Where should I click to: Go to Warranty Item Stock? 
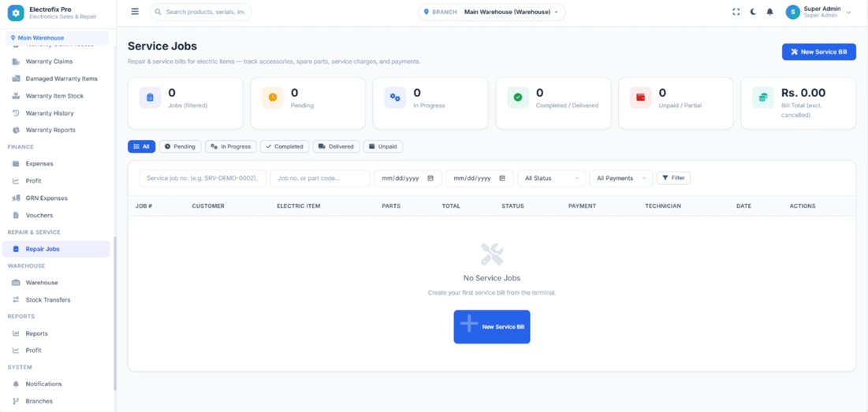point(54,95)
